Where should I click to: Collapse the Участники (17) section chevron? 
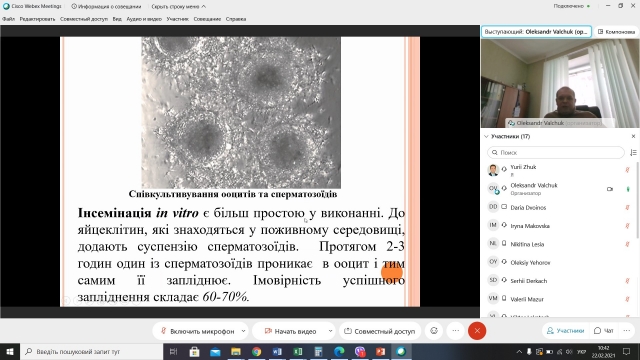click(x=486, y=136)
